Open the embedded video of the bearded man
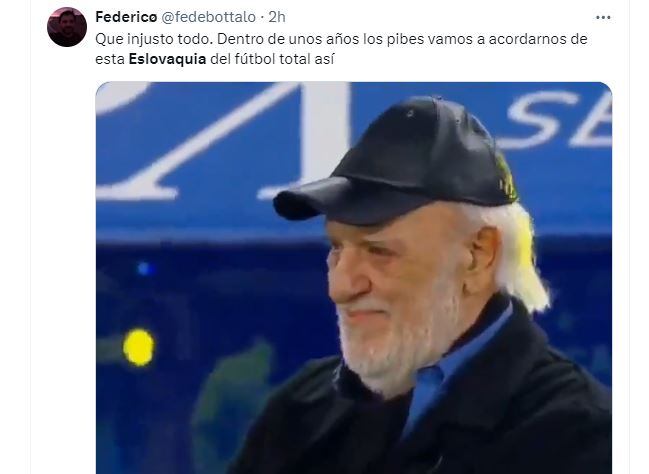 [x=354, y=278]
